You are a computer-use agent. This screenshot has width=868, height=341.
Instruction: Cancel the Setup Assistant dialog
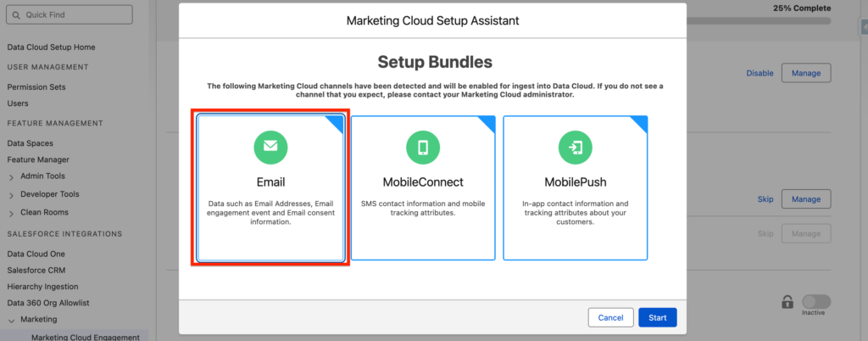click(x=610, y=318)
